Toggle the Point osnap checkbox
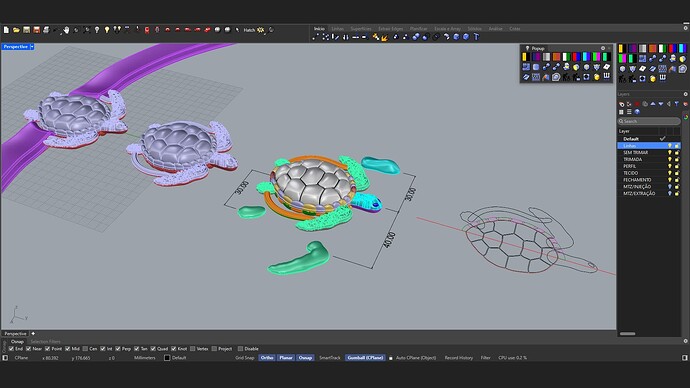The height and width of the screenshot is (388, 690). coord(48,348)
